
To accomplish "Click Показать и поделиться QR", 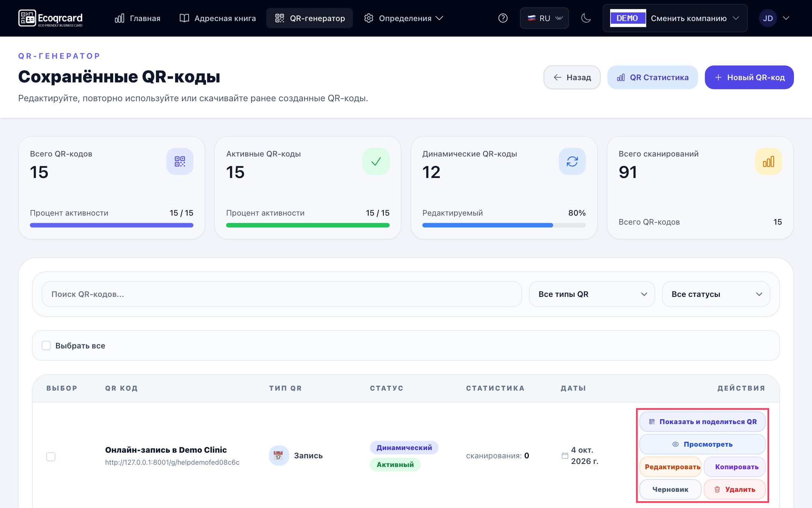I will pyautogui.click(x=703, y=422).
